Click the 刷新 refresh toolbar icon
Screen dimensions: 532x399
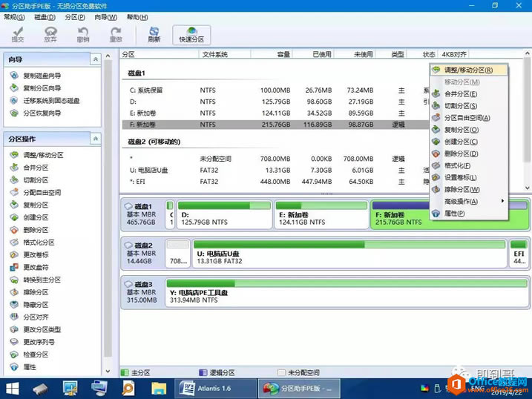click(x=154, y=35)
